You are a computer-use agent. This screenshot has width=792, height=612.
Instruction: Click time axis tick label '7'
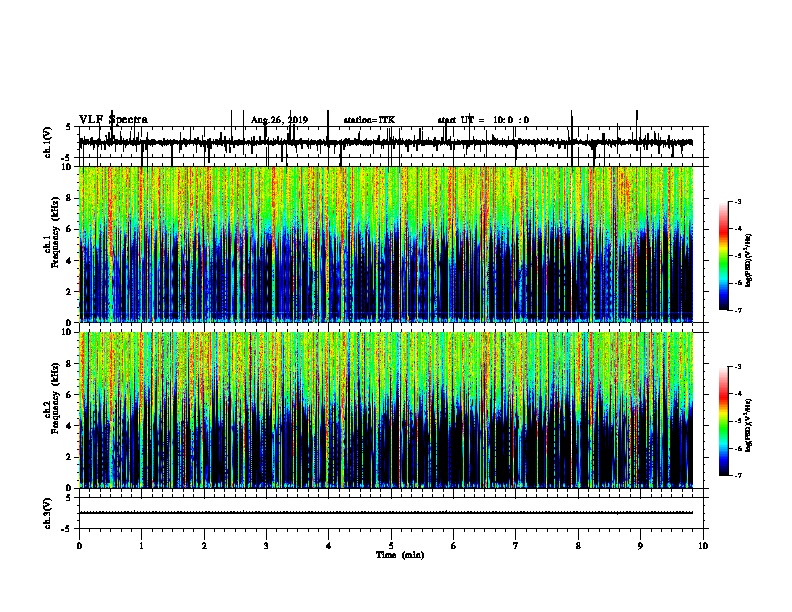[516, 546]
